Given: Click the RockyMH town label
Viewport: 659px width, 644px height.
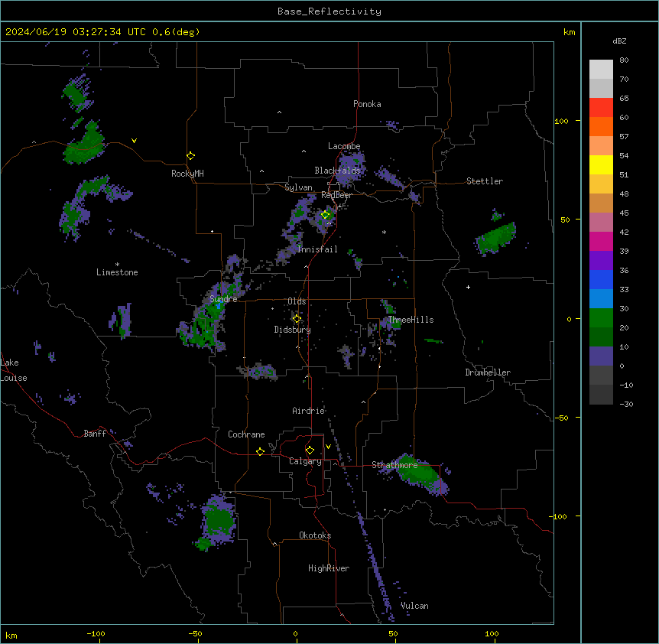Looking at the screenshot, I should (187, 174).
